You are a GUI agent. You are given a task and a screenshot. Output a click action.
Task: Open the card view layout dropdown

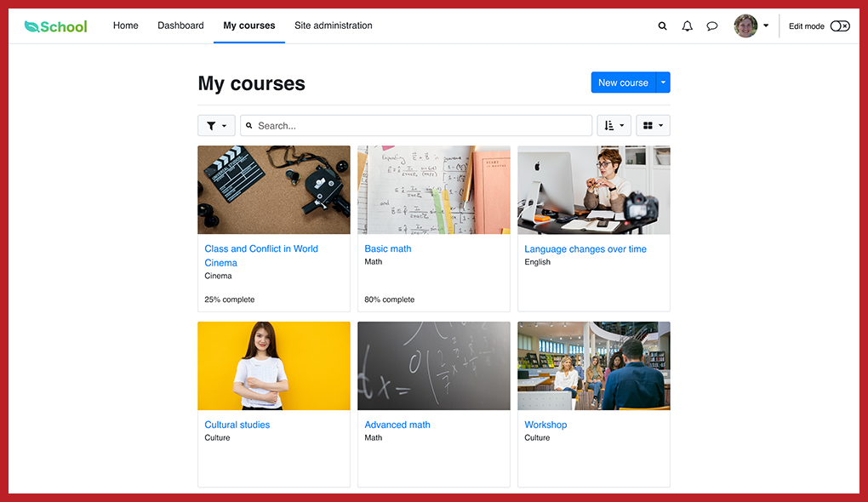click(654, 126)
